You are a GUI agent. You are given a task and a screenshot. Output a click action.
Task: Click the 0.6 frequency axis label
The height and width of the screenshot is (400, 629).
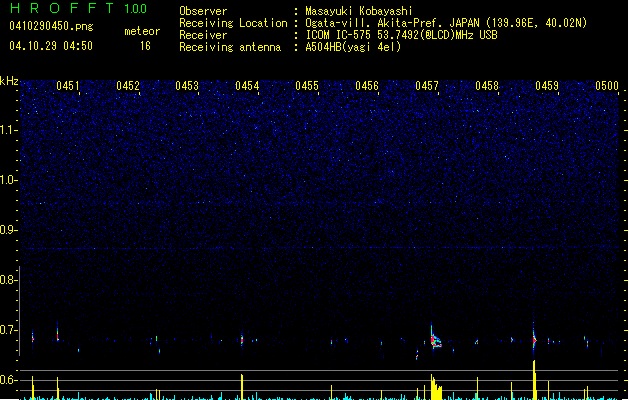tap(8, 380)
